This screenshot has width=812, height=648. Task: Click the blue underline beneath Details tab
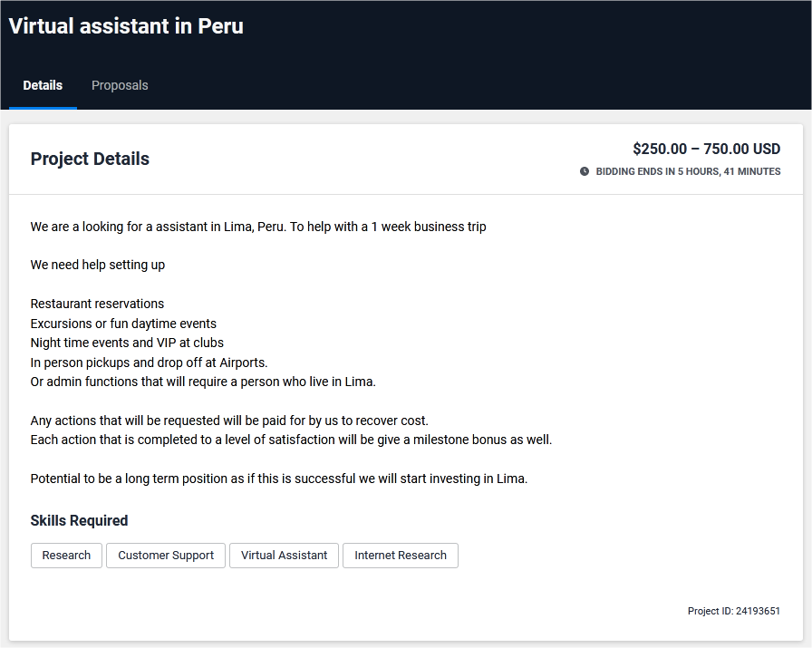coord(42,106)
